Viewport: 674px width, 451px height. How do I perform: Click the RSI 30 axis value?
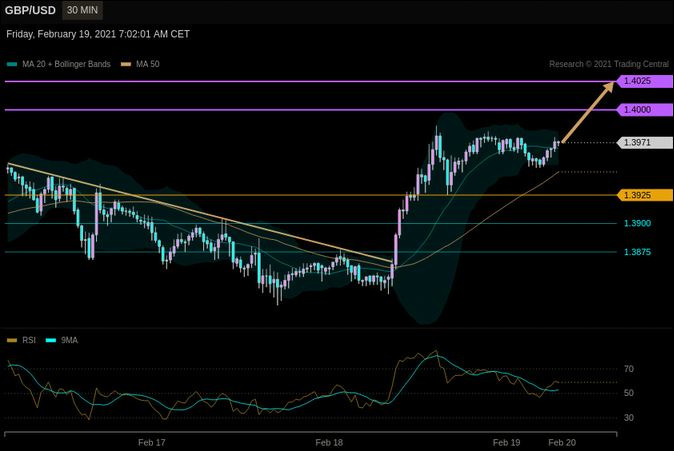pos(629,417)
